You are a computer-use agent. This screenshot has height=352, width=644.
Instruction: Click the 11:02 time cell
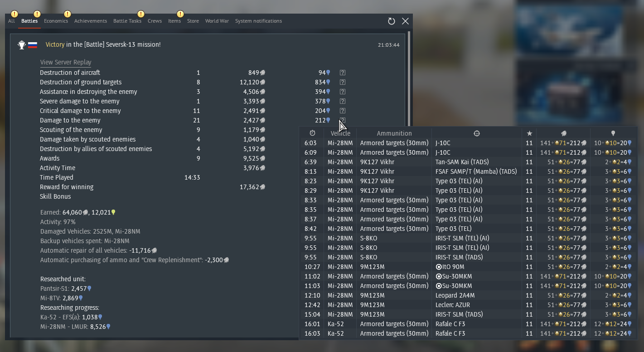tap(312, 276)
